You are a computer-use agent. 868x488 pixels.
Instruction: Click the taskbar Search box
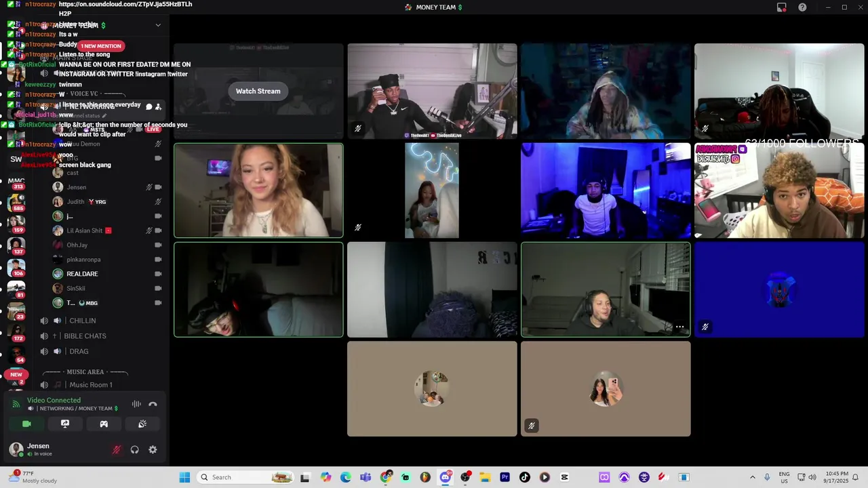pyautogui.click(x=247, y=477)
